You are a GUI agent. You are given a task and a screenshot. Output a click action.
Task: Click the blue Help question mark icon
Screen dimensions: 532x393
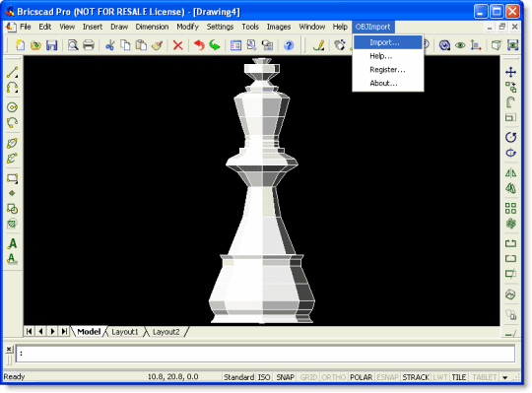pyautogui.click(x=289, y=45)
